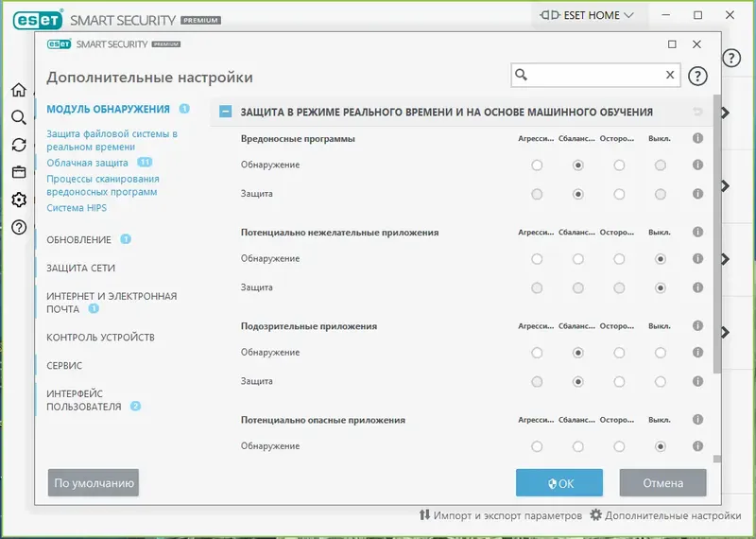This screenshot has height=539, width=756.
Task: Set malware Защита to Осторожный
Action: 619,195
